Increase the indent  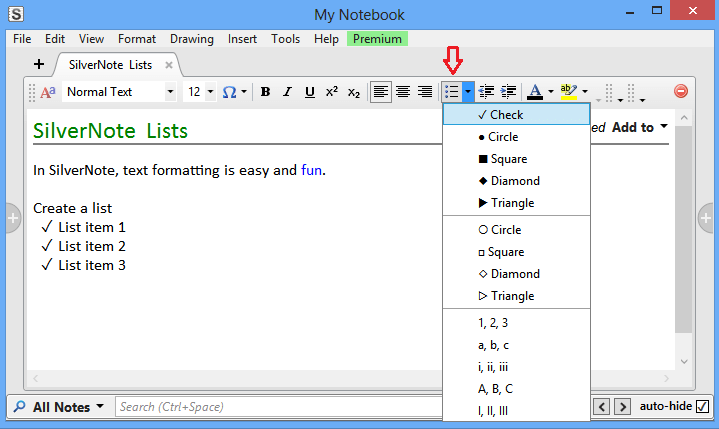pyautogui.click(x=508, y=92)
